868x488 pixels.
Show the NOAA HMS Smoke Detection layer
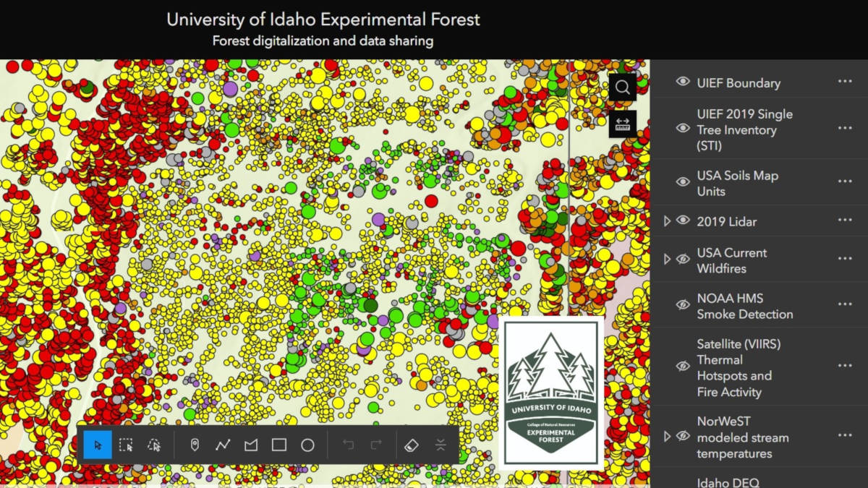pyautogui.click(x=683, y=305)
